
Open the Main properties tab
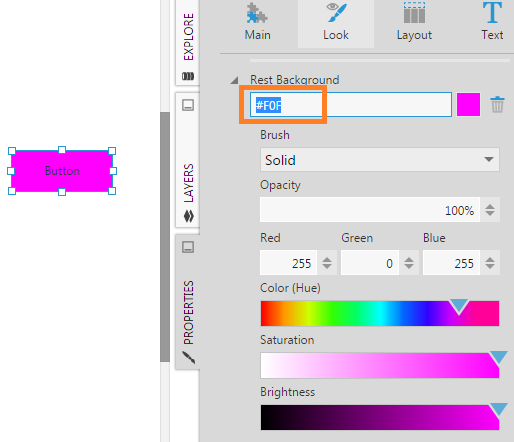(257, 22)
